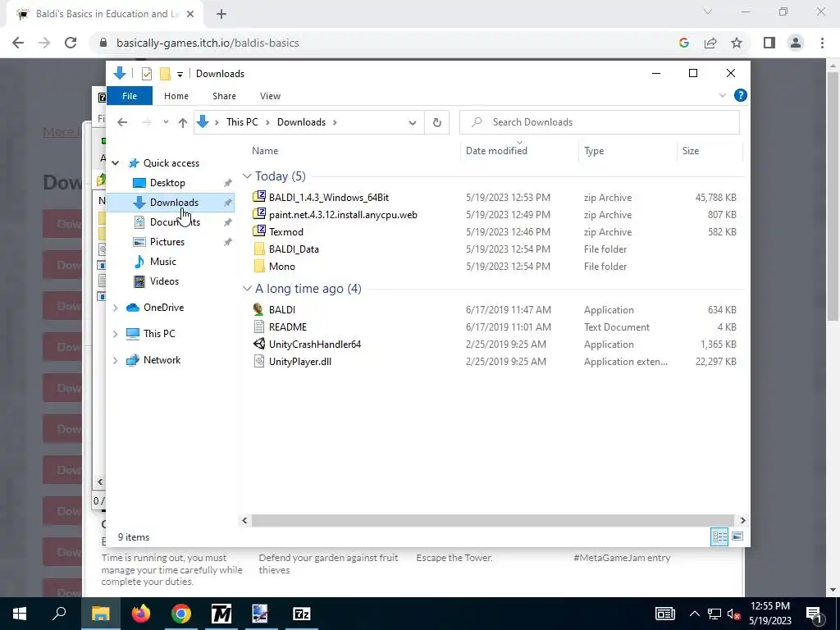Click This PC in the address breadcrumb

coord(242,122)
